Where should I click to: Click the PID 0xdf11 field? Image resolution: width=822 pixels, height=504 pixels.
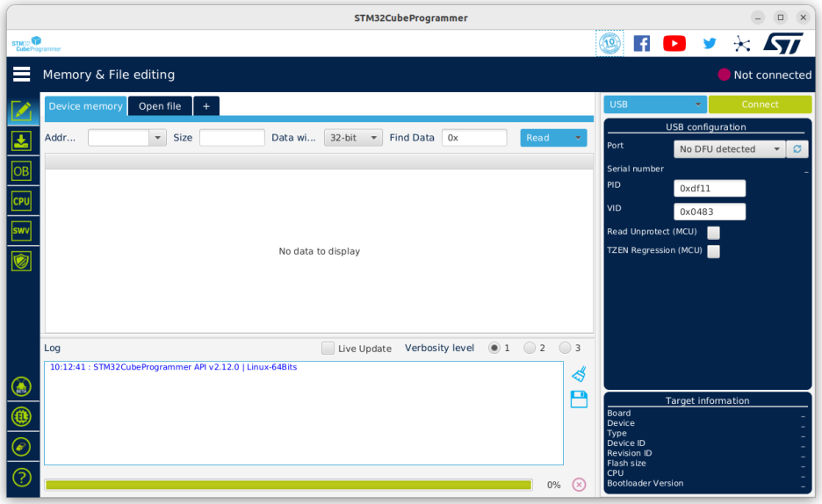click(x=710, y=188)
